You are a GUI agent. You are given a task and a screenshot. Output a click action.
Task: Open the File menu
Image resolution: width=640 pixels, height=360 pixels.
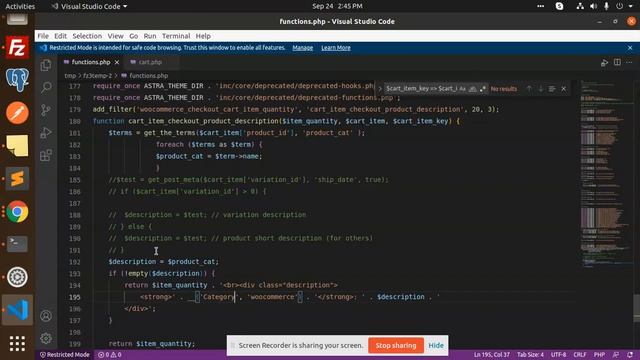(x=43, y=36)
